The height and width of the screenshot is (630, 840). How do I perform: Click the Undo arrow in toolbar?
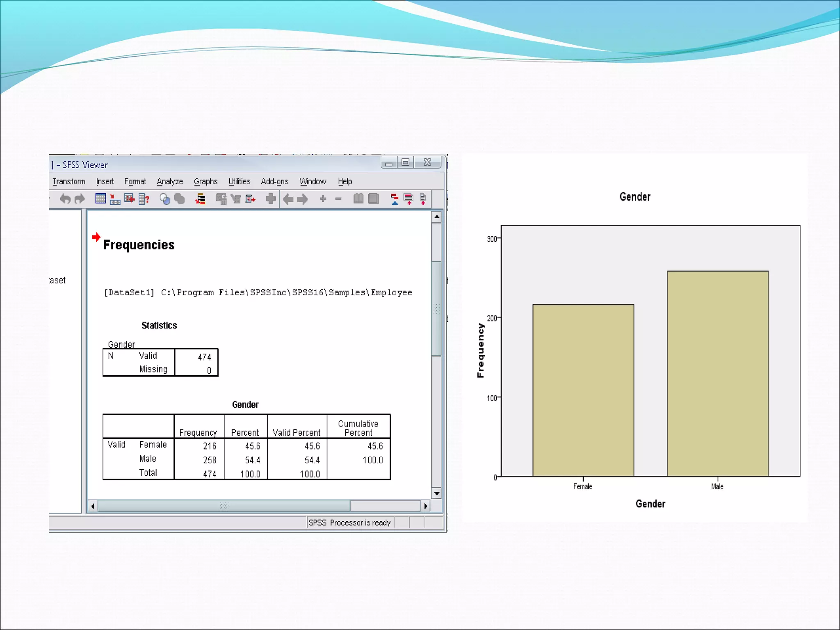click(65, 199)
